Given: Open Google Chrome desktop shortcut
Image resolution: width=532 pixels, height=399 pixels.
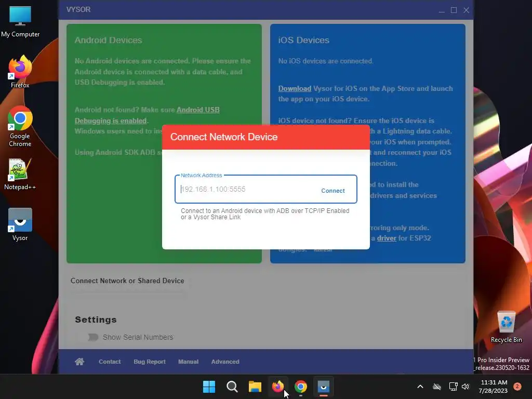Looking at the screenshot, I should (x=20, y=126).
